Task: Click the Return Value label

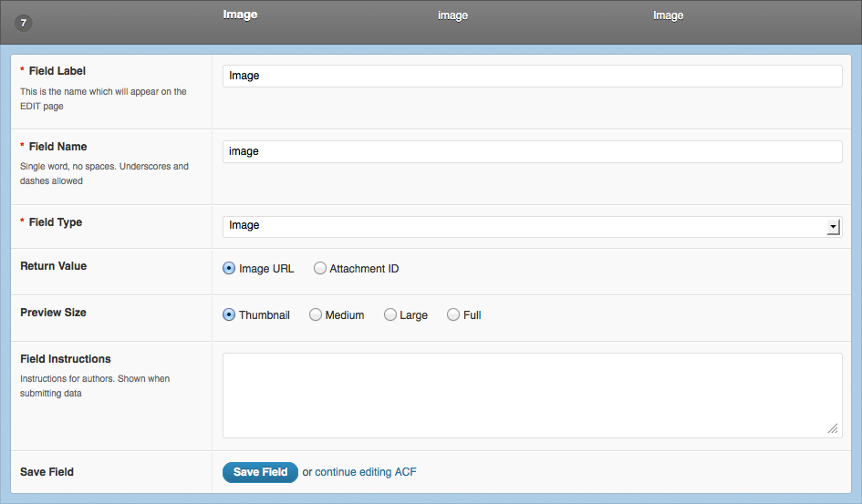Action: [53, 266]
